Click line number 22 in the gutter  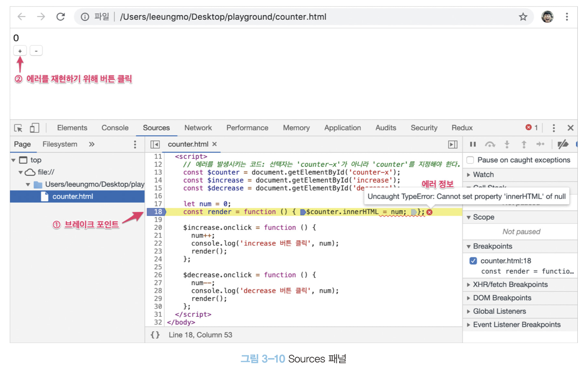point(158,243)
